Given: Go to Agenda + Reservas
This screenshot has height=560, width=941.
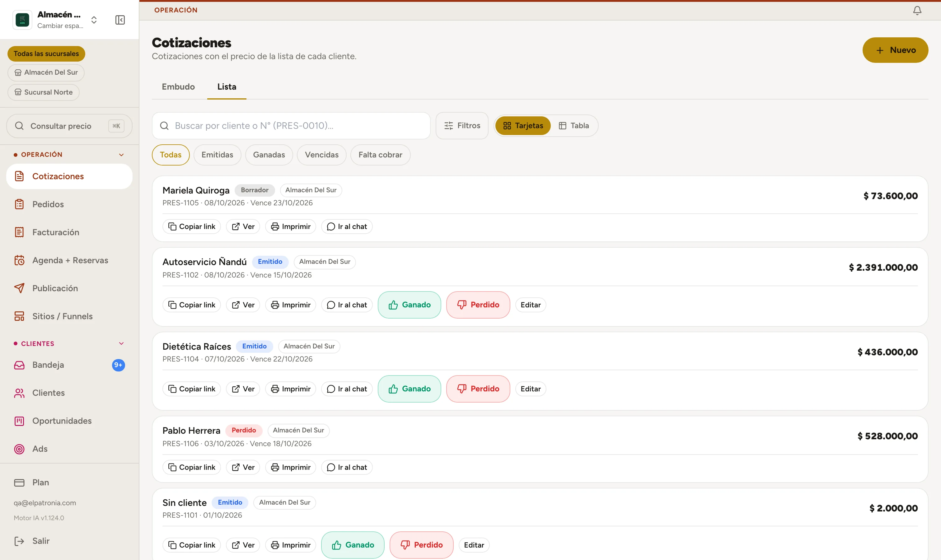Looking at the screenshot, I should coord(69,260).
